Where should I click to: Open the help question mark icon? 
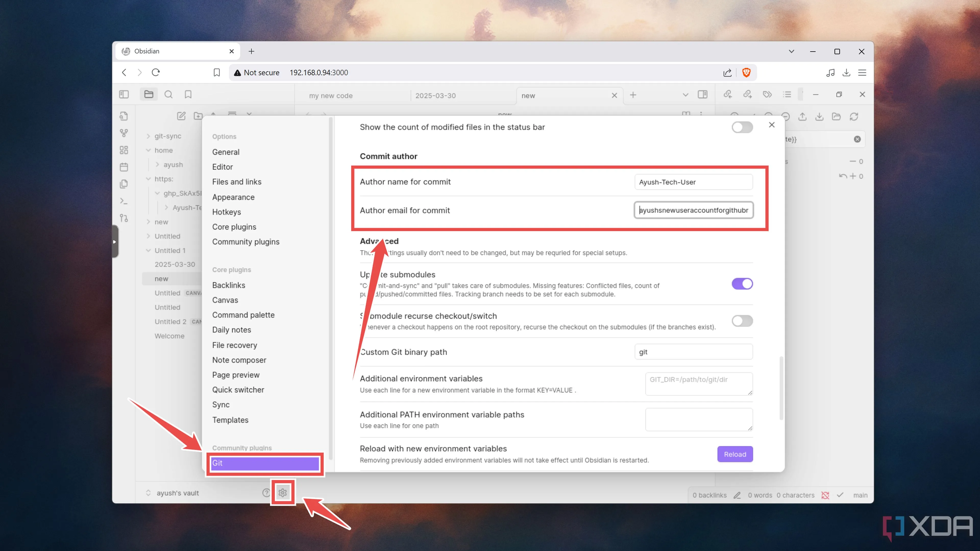(x=266, y=492)
